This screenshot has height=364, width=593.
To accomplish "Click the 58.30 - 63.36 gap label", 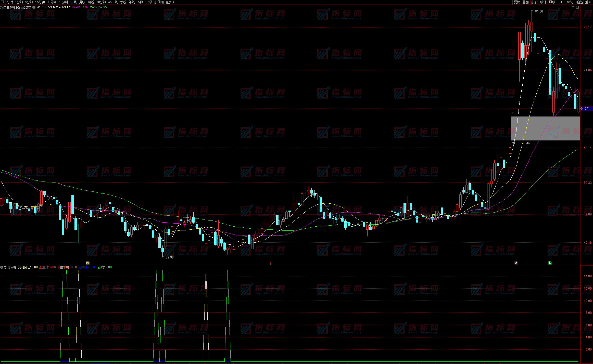I will (x=521, y=143).
